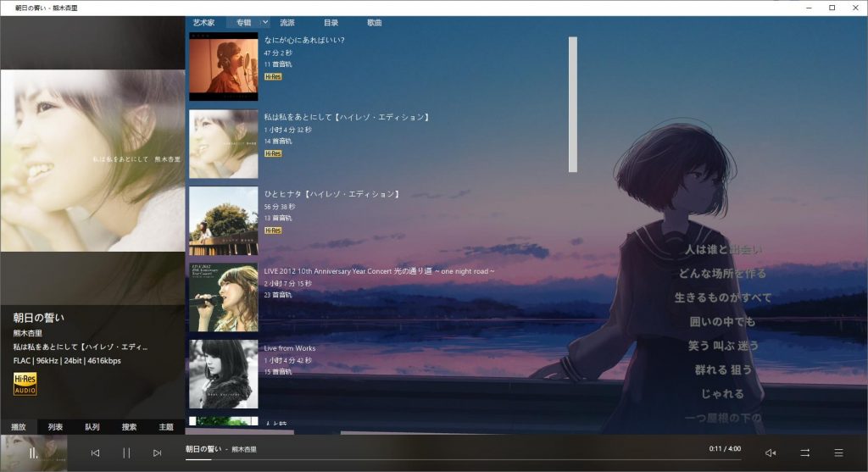868x472 pixels.
Task: Click the song title 朝日の誓い in the sidebar
Action: coord(39,318)
